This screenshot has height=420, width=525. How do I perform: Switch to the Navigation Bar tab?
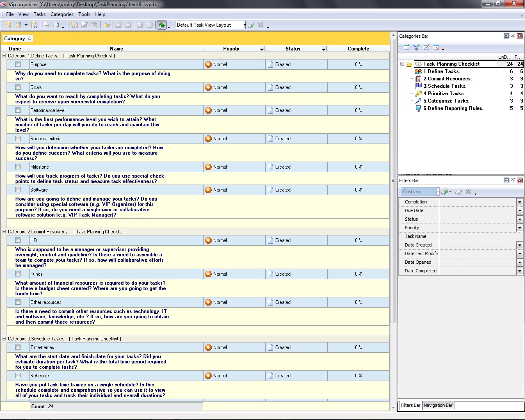point(438,405)
